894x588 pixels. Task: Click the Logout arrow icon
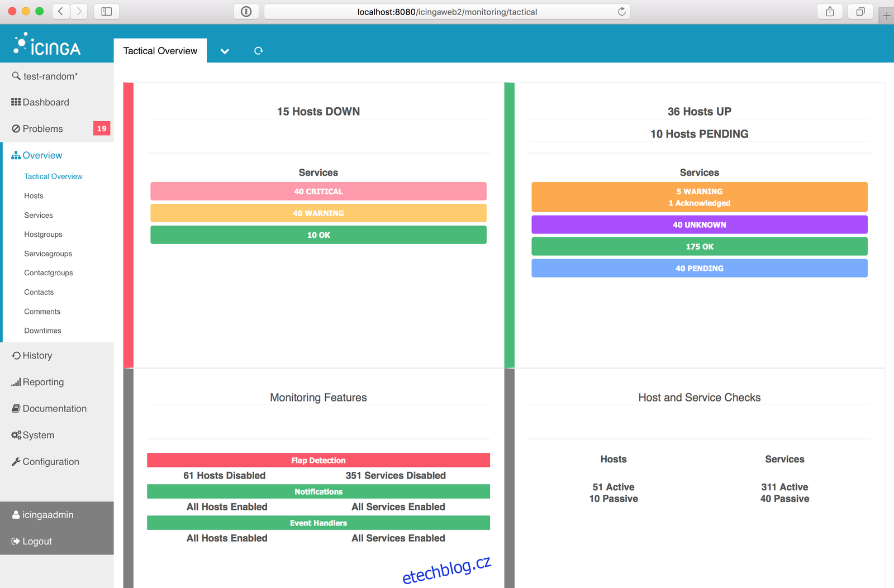(x=16, y=541)
